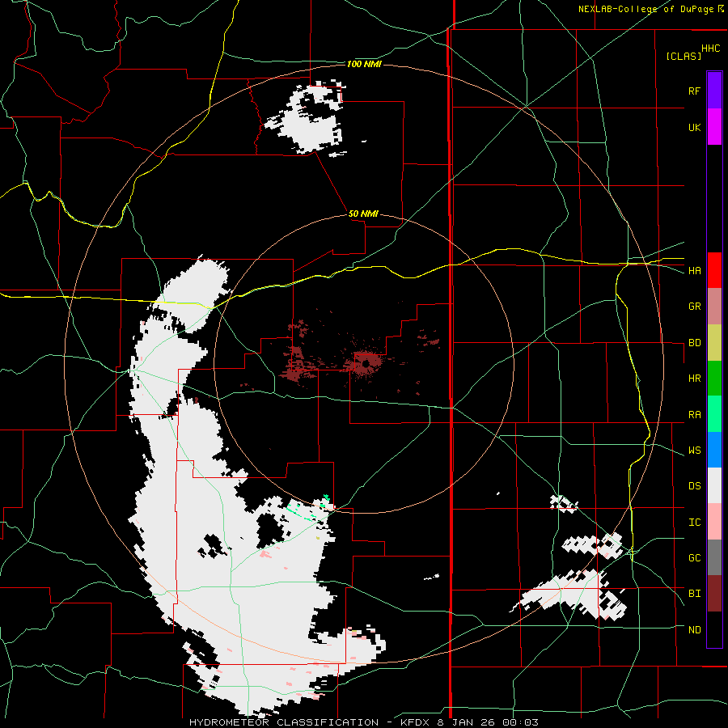Pick the mint green RA legend swatch
The width and height of the screenshot is (728, 728).
click(x=714, y=414)
